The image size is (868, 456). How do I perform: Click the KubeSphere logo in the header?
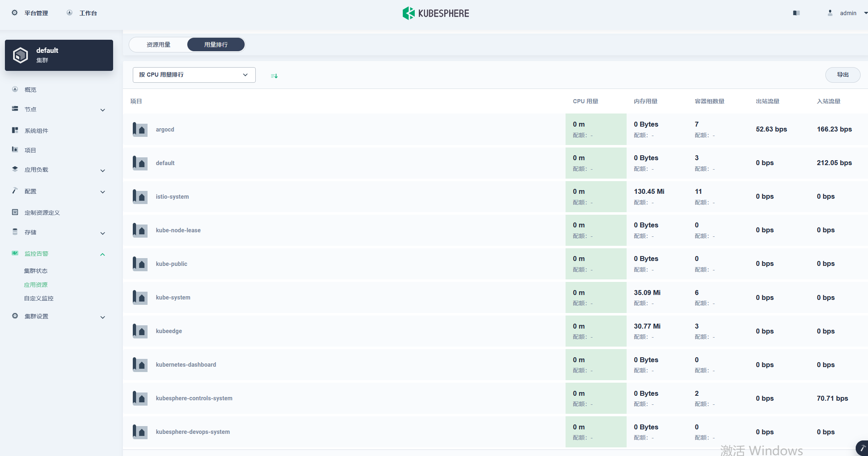tap(435, 13)
